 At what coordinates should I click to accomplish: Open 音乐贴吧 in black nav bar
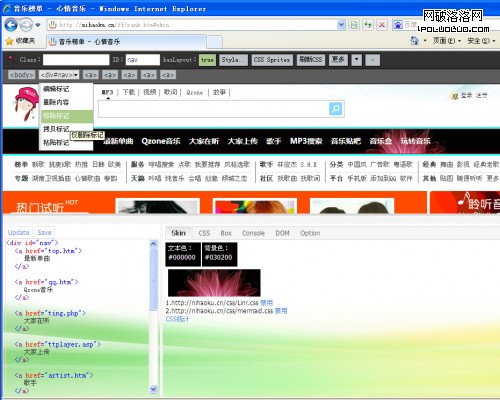coord(346,141)
